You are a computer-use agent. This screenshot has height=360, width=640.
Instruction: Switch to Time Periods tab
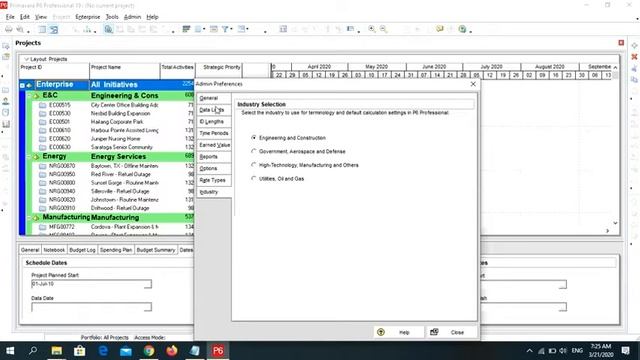pos(214,133)
